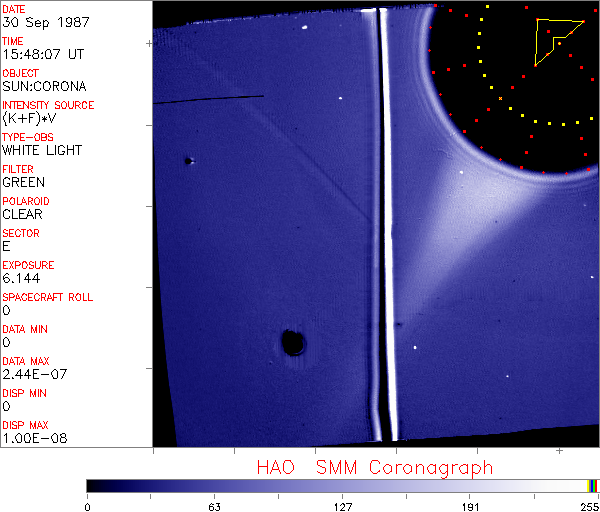Select the GREEN filter value

23,182
